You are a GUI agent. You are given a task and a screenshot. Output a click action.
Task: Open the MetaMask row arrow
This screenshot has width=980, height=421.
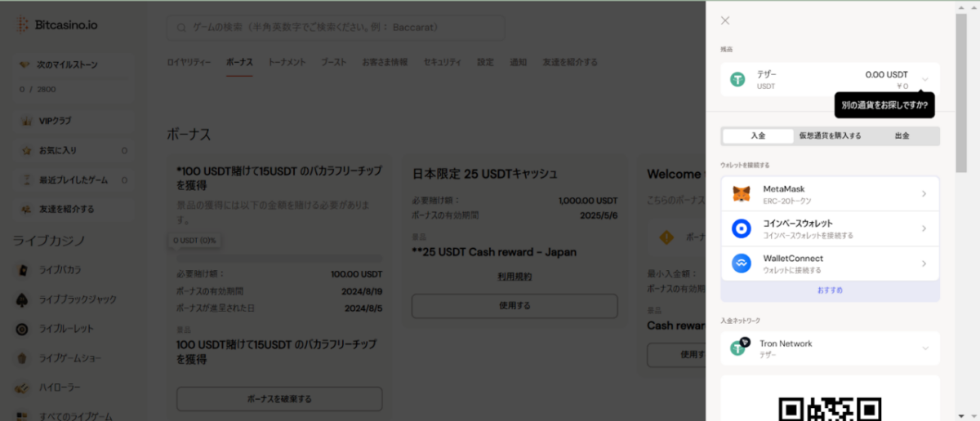924,194
